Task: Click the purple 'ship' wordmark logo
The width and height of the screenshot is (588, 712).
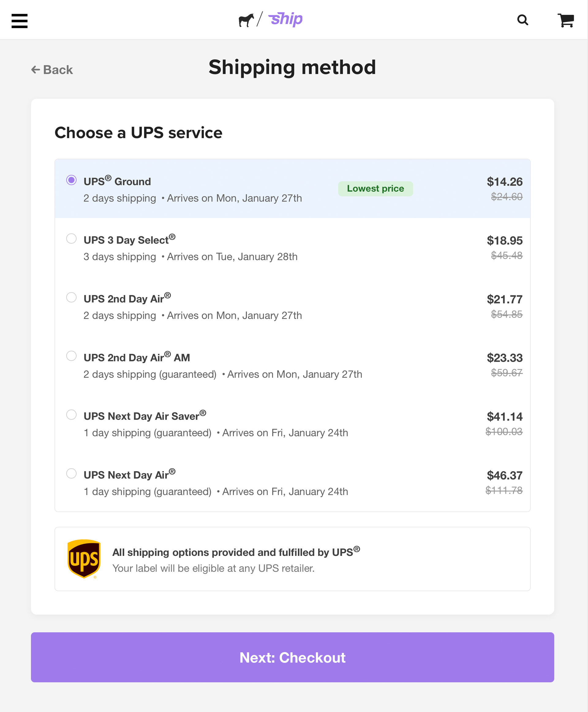Action: click(x=285, y=20)
